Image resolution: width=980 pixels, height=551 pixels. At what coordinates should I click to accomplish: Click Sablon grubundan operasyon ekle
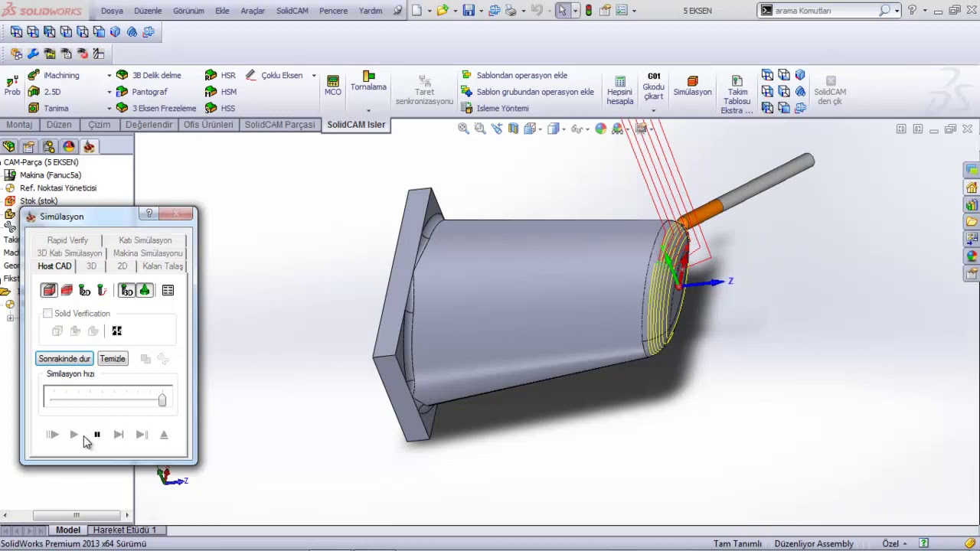coord(528,92)
